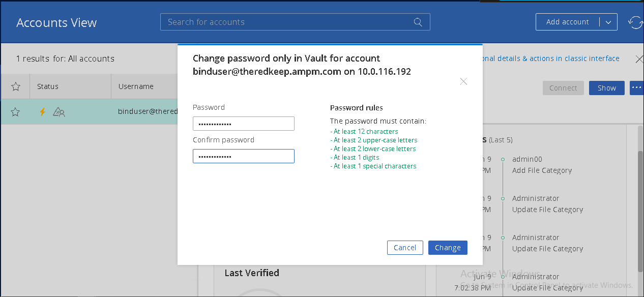Click the panel close X beside classic interface link
This screenshot has height=297, width=644.
639,59
